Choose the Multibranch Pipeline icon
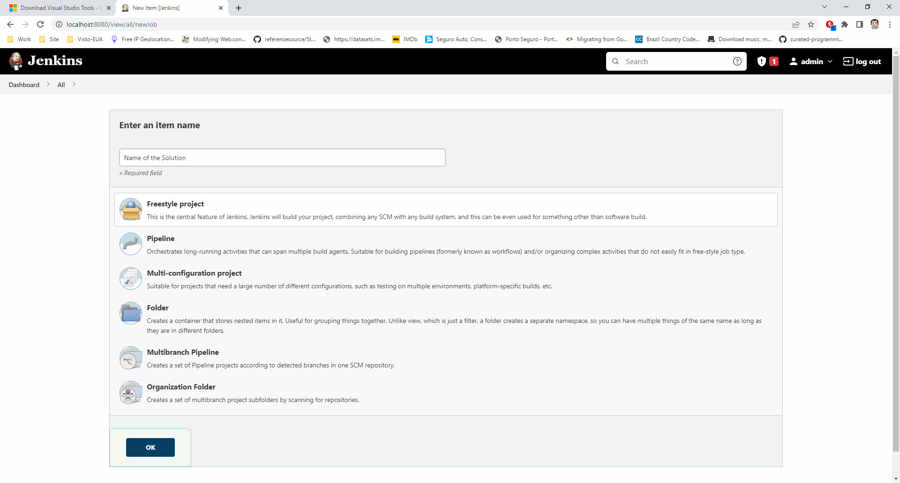 coord(130,357)
